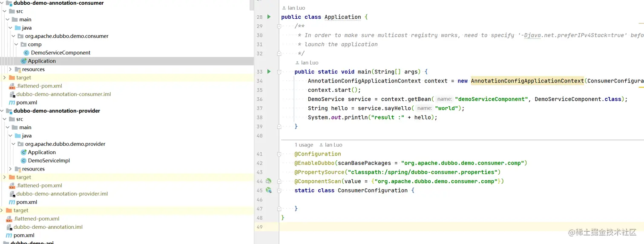The height and width of the screenshot is (244, 644).
Task: Click icon of dubbo-demo-annotation.iml file
Action: click(9, 227)
